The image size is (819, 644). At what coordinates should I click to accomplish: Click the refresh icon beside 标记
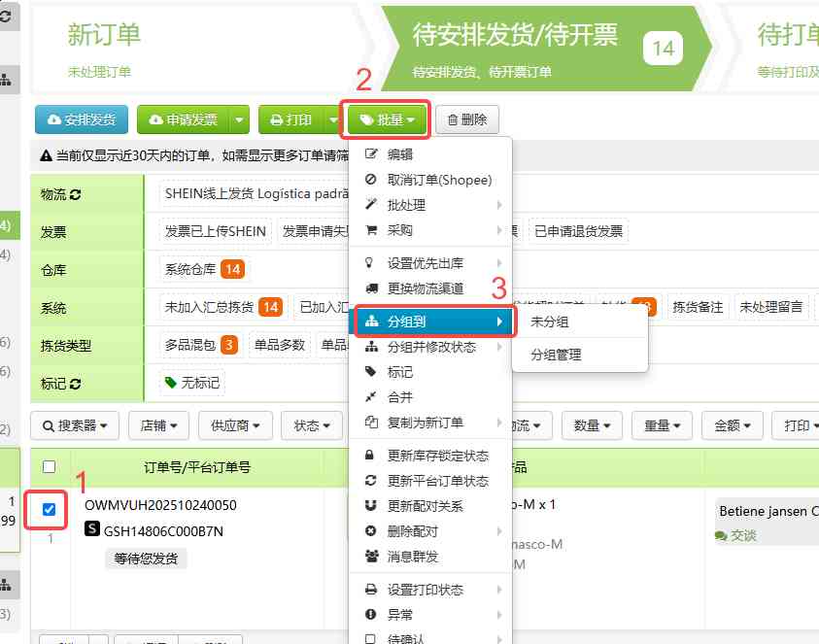[75, 383]
